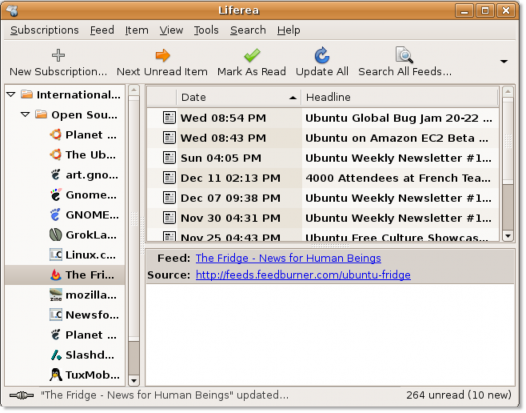526x413 pixels.
Task: Click the International folder icon
Action: 27,94
